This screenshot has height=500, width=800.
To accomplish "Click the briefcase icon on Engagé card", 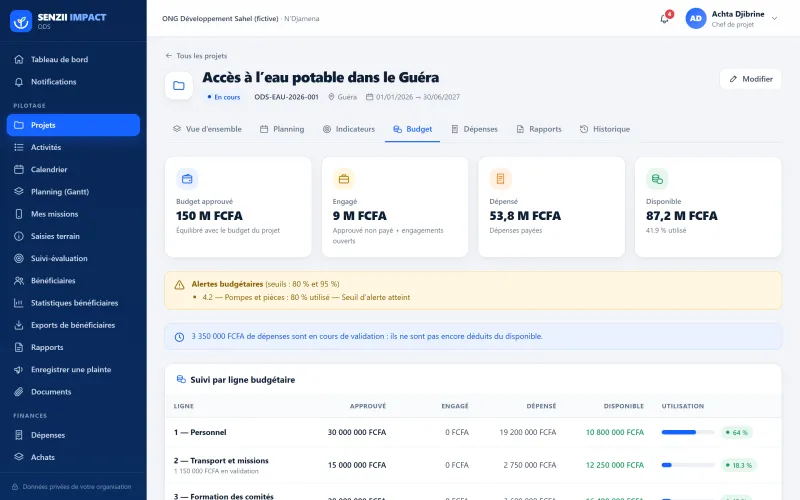I will click(x=344, y=179).
